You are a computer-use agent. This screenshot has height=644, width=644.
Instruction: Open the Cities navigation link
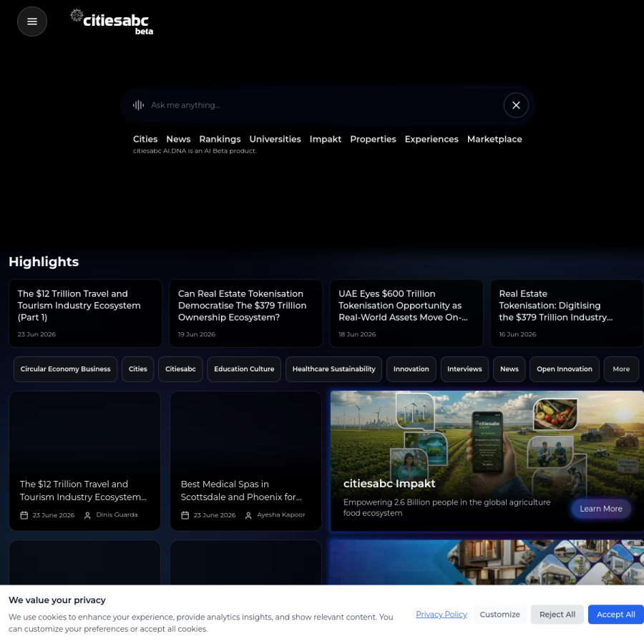145,140
